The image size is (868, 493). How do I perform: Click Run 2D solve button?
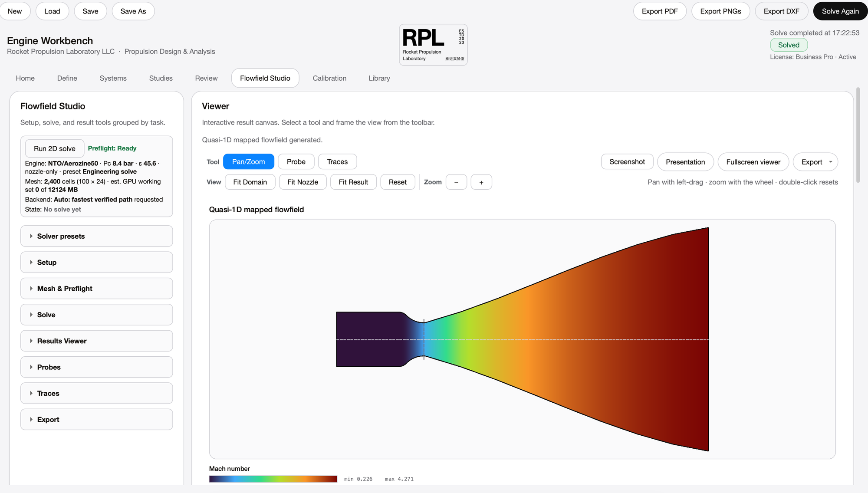point(55,148)
